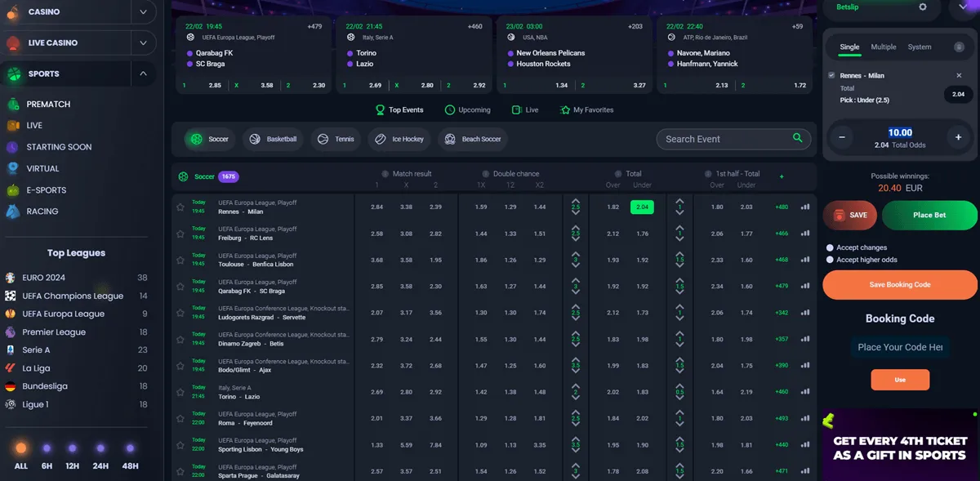Select the Basketball sport filter
This screenshot has height=481, width=980.
coord(273,139)
